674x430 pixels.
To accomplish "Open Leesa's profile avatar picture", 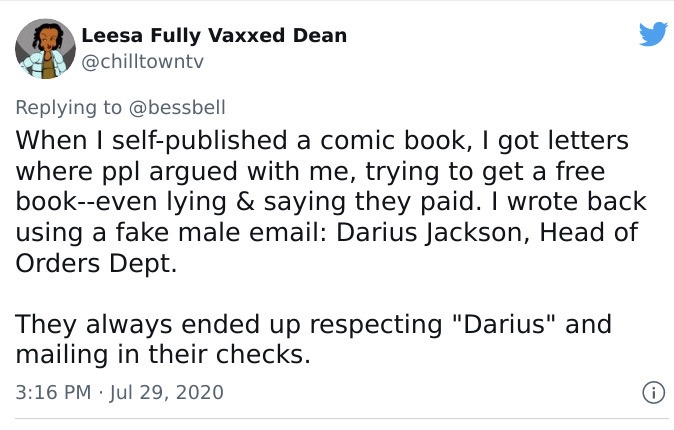I will [x=45, y=49].
